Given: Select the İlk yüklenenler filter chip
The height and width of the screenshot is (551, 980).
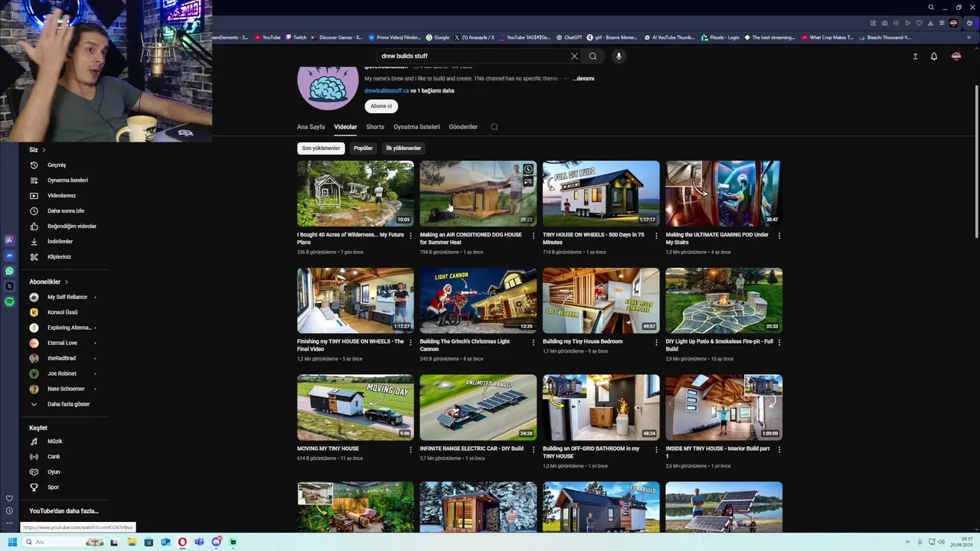Looking at the screenshot, I should [403, 148].
